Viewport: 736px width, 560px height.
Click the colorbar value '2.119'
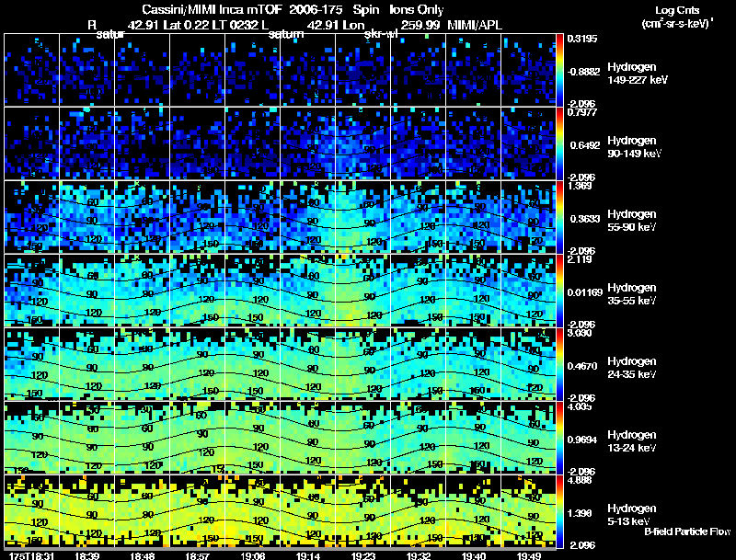tap(580, 260)
